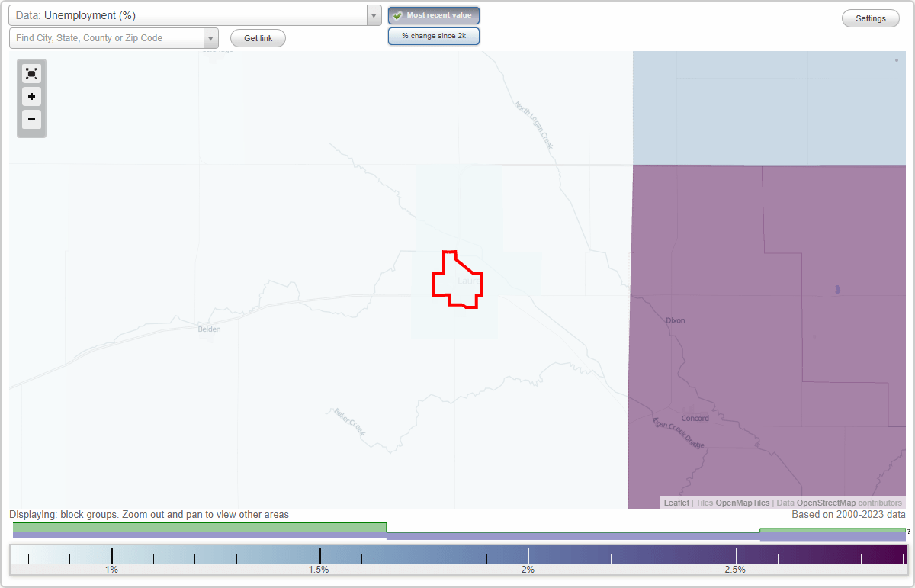Click Belden on the map

click(x=209, y=329)
